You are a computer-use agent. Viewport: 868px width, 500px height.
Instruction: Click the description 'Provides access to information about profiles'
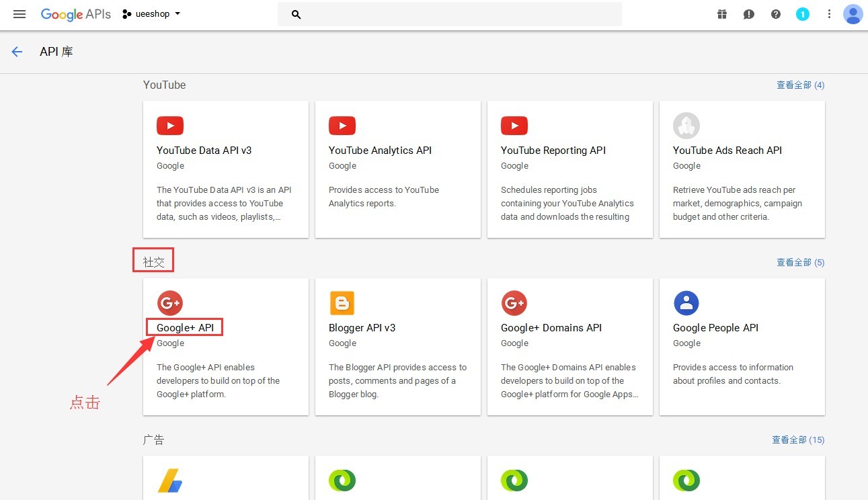(x=733, y=374)
